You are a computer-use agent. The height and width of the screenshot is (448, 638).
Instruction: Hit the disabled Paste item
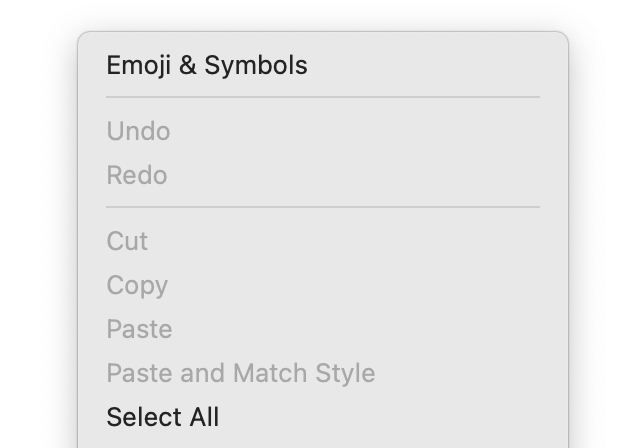point(140,329)
